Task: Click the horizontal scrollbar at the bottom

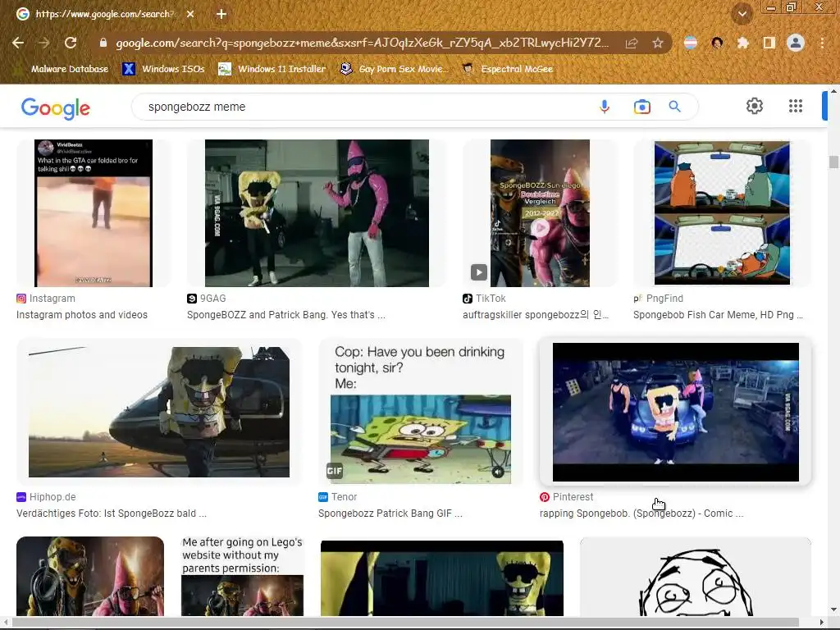Action: (x=405, y=622)
